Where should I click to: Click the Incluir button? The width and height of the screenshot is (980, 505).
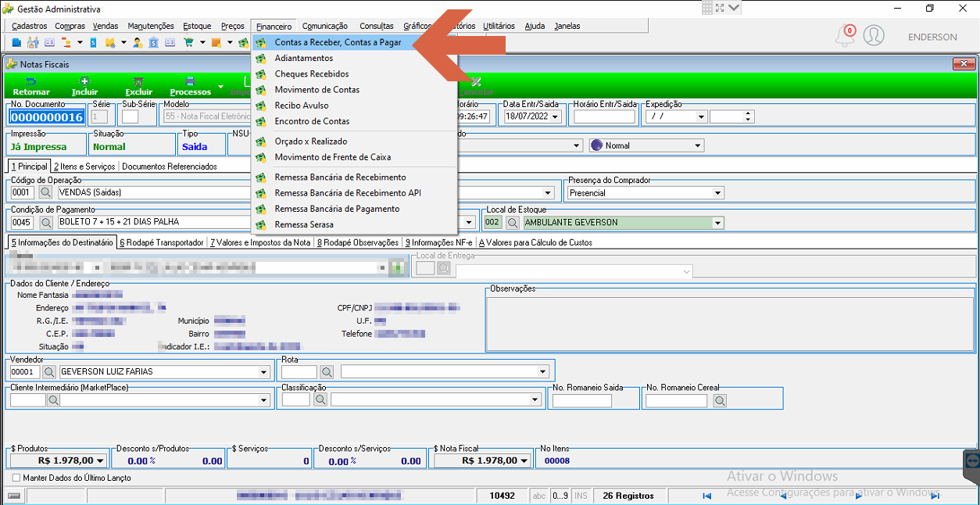(84, 86)
